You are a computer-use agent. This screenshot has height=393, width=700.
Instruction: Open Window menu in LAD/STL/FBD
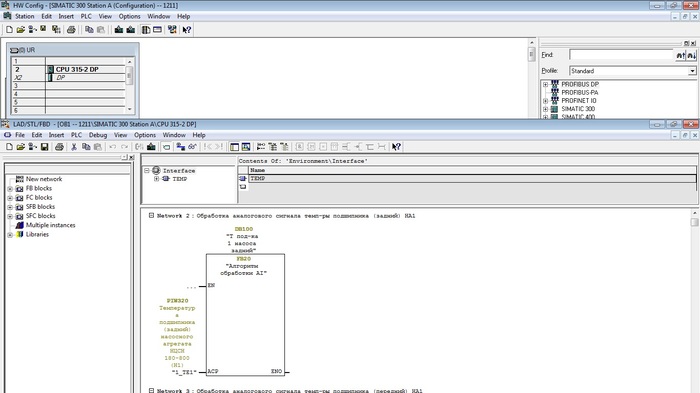coord(174,135)
